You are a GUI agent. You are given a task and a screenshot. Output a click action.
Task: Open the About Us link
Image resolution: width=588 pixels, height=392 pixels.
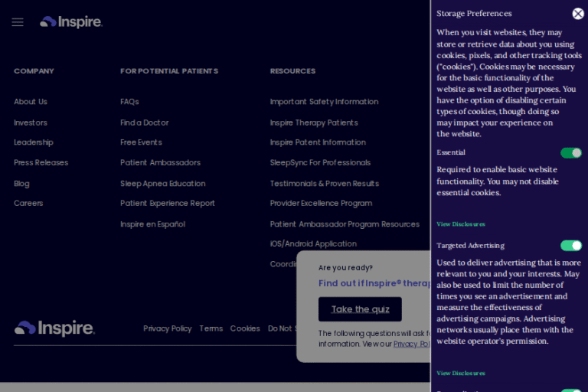[x=31, y=102]
